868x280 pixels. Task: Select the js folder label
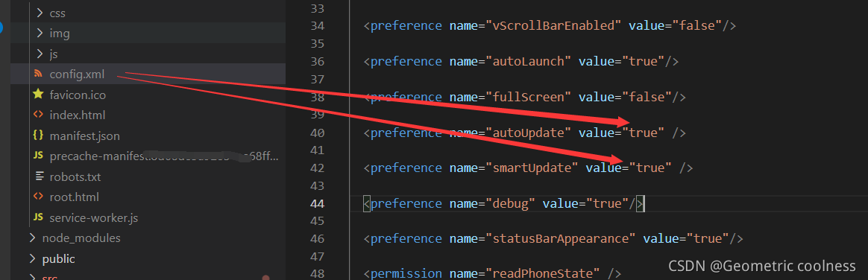53,54
